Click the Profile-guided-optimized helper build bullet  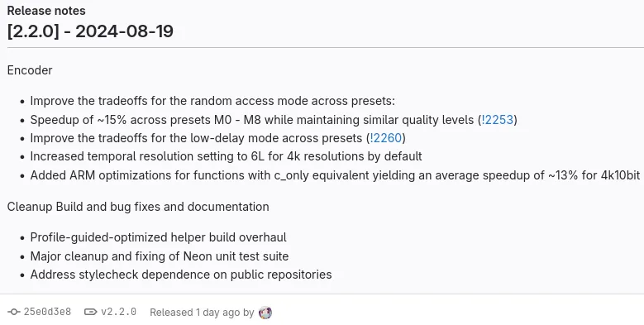pos(159,237)
